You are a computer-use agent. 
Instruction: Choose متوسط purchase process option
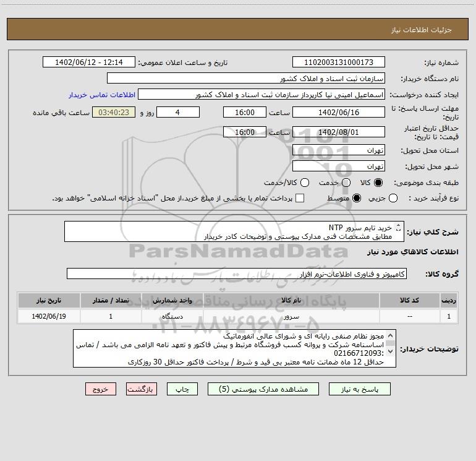click(357, 198)
